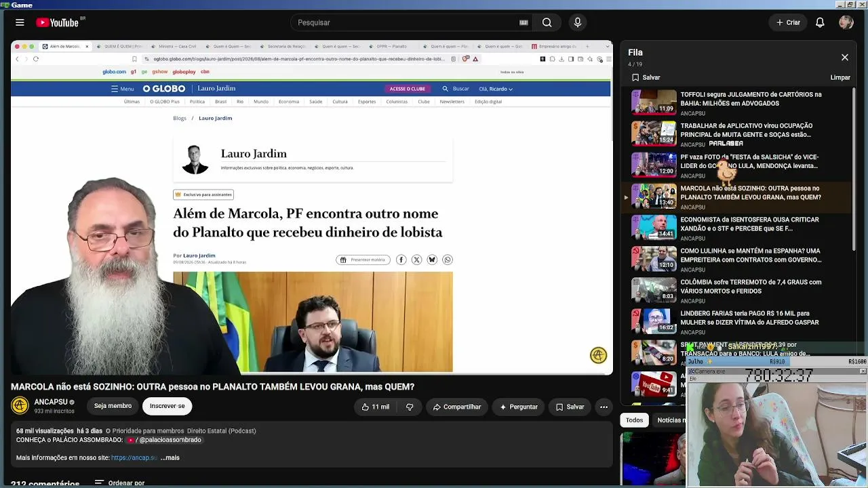Share the article on Facebook icon
This screenshot has width=868, height=488.
pos(401,260)
